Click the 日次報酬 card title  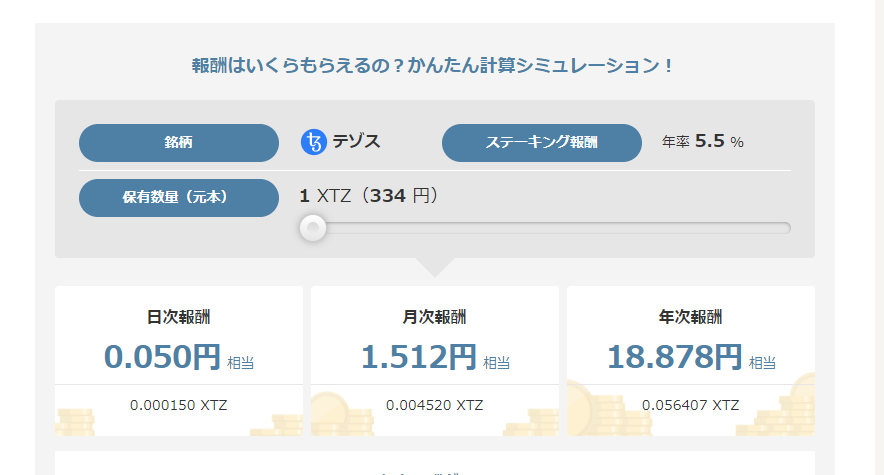point(179,317)
